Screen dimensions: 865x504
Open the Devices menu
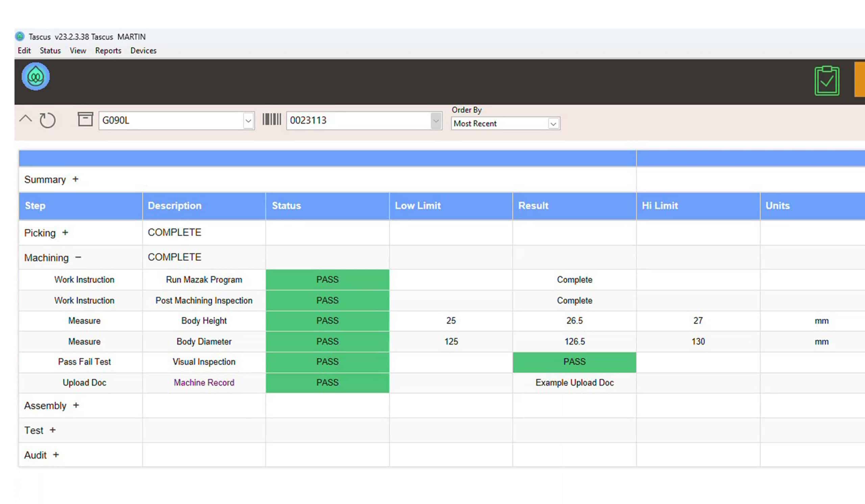click(143, 50)
